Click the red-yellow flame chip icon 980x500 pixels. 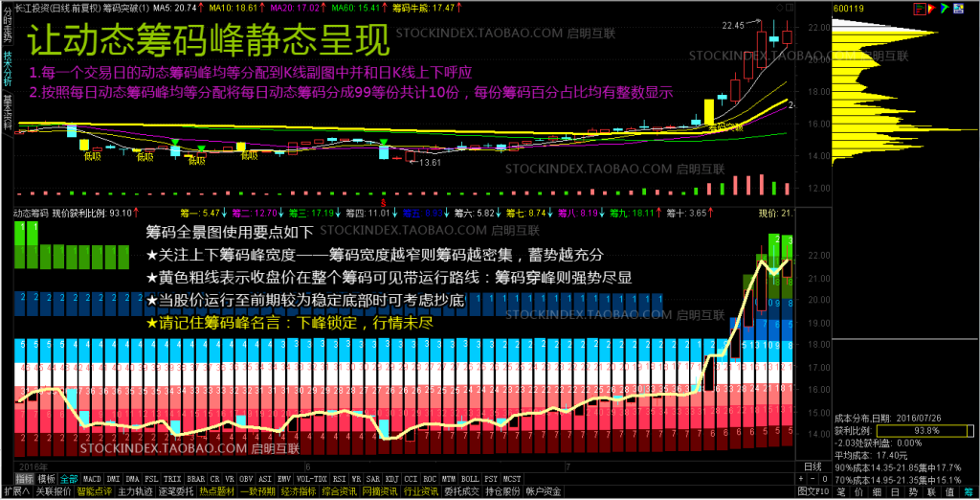tap(932, 9)
